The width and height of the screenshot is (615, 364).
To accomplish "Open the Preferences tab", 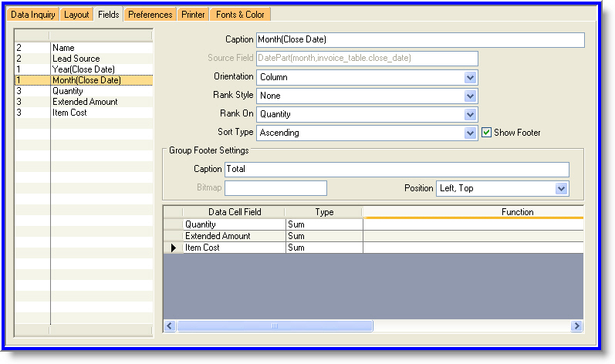I will (x=150, y=15).
